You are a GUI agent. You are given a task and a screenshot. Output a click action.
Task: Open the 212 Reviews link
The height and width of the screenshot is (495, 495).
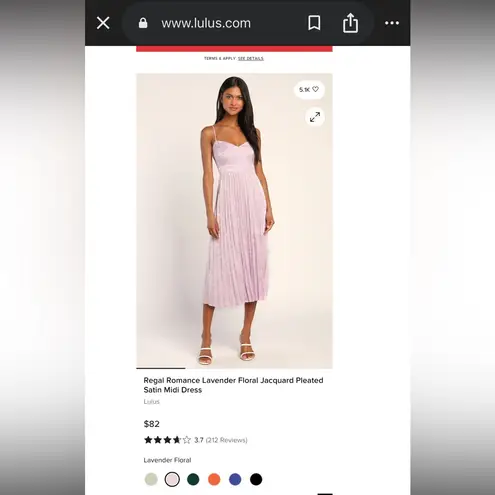tap(227, 440)
